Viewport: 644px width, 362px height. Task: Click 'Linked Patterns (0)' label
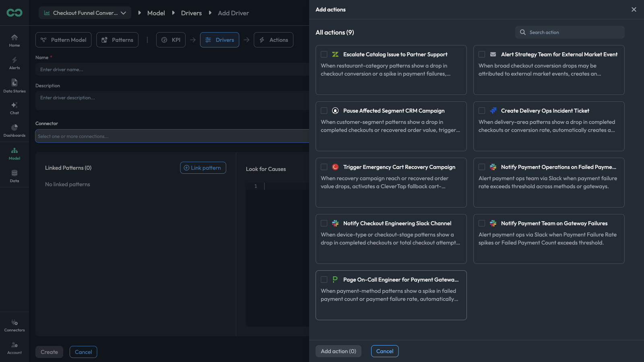pos(68,168)
